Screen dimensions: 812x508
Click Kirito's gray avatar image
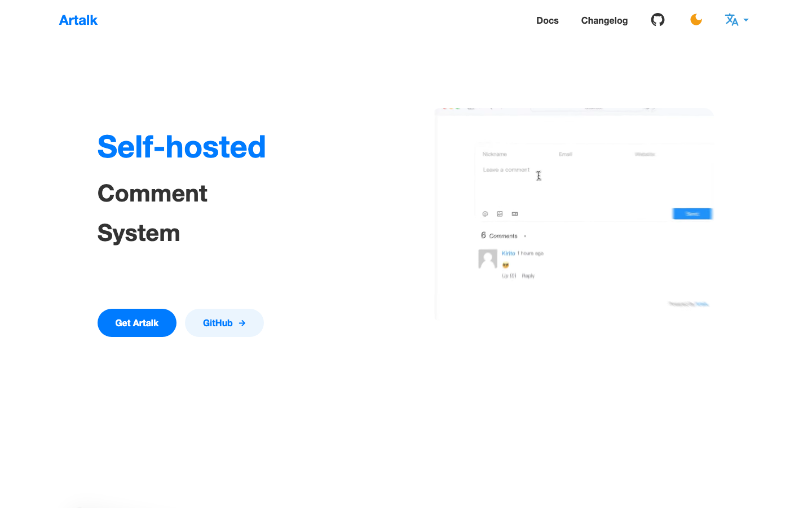click(x=488, y=259)
